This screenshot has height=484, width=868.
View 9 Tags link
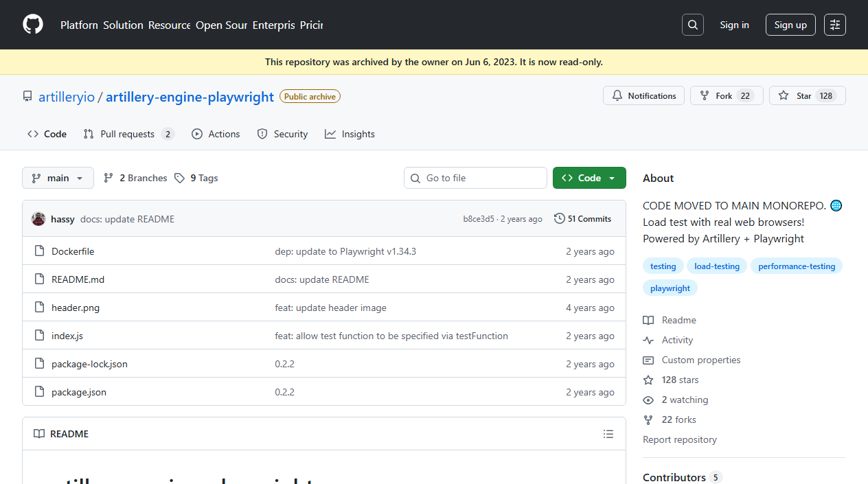(196, 178)
